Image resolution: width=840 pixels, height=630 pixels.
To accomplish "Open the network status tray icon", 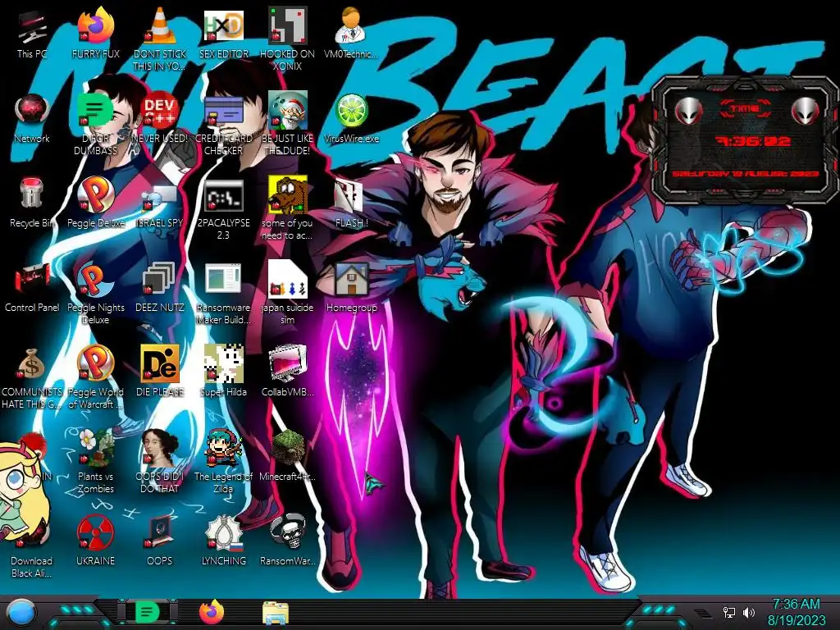I will coord(729,612).
